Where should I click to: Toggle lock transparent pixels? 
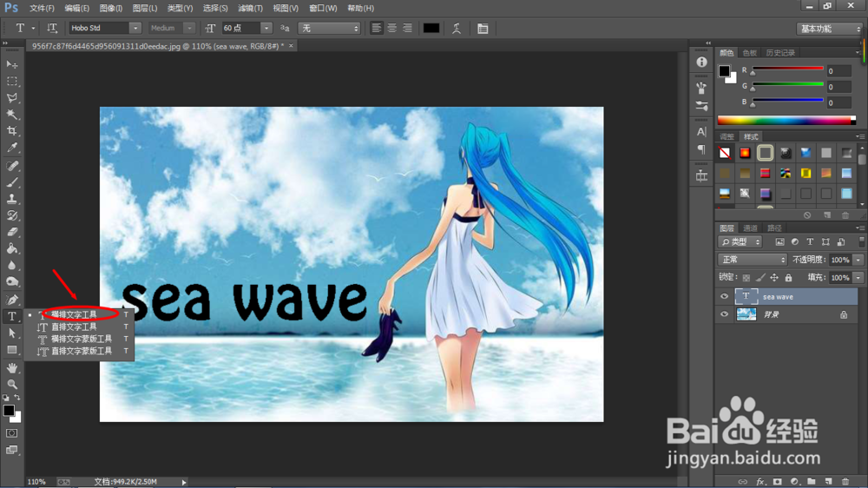coord(746,278)
